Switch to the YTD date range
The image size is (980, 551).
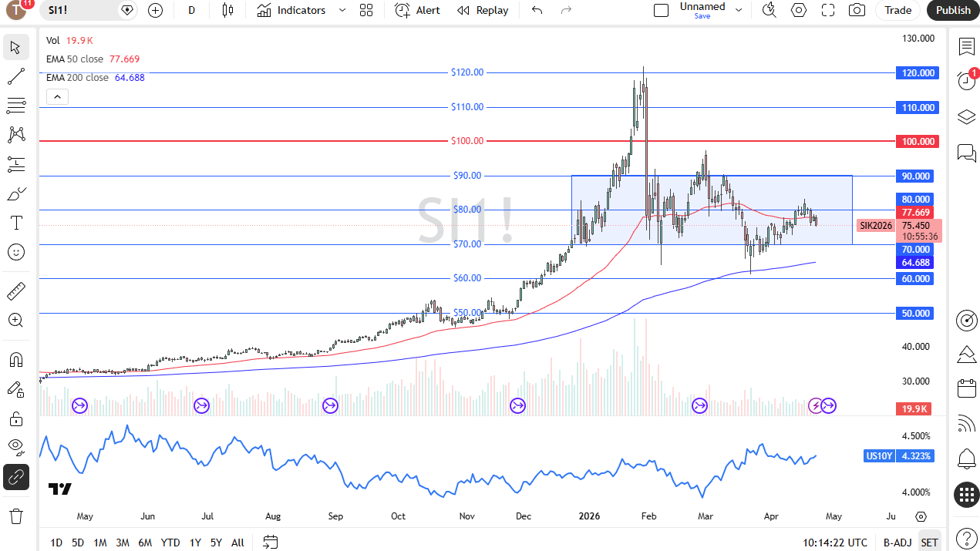(x=170, y=543)
